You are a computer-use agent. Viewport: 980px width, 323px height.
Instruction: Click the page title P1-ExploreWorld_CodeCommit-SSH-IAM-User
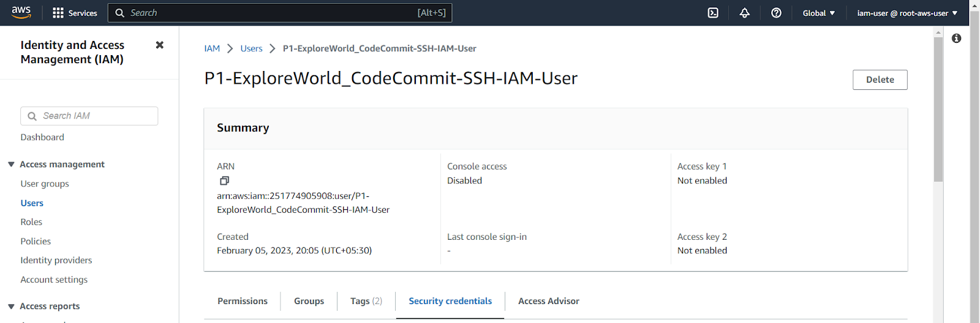[x=391, y=78]
